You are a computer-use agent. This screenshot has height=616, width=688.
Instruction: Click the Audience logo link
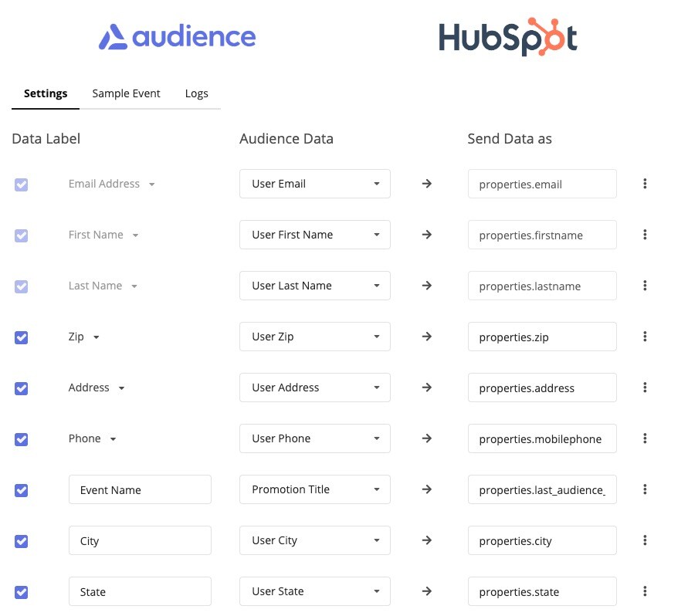[177, 36]
